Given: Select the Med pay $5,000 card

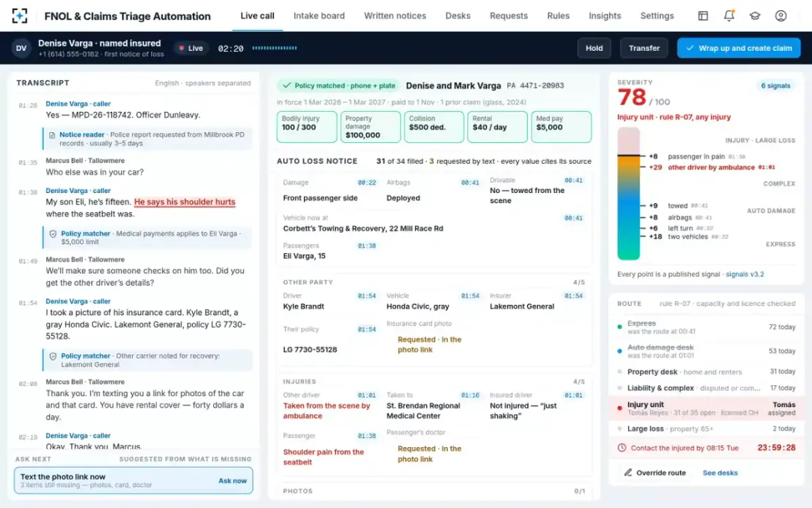Looking at the screenshot, I should click(561, 127).
